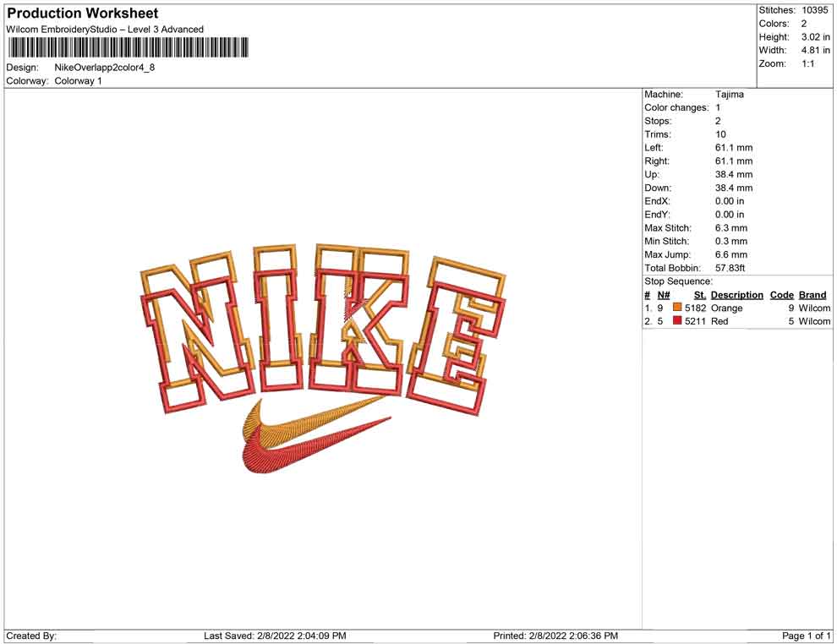Viewport: 837px width, 644px height.
Task: Click thread code '5211' in the stop sequence
Action: pos(695,321)
